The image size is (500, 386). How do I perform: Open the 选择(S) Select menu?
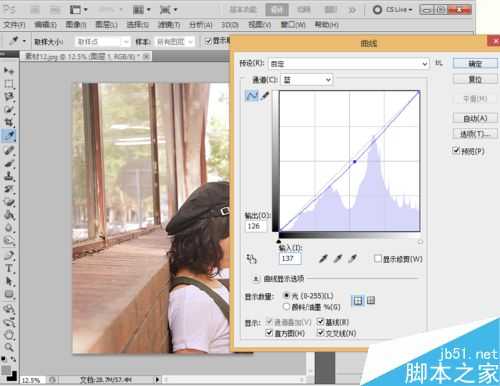tap(137, 25)
